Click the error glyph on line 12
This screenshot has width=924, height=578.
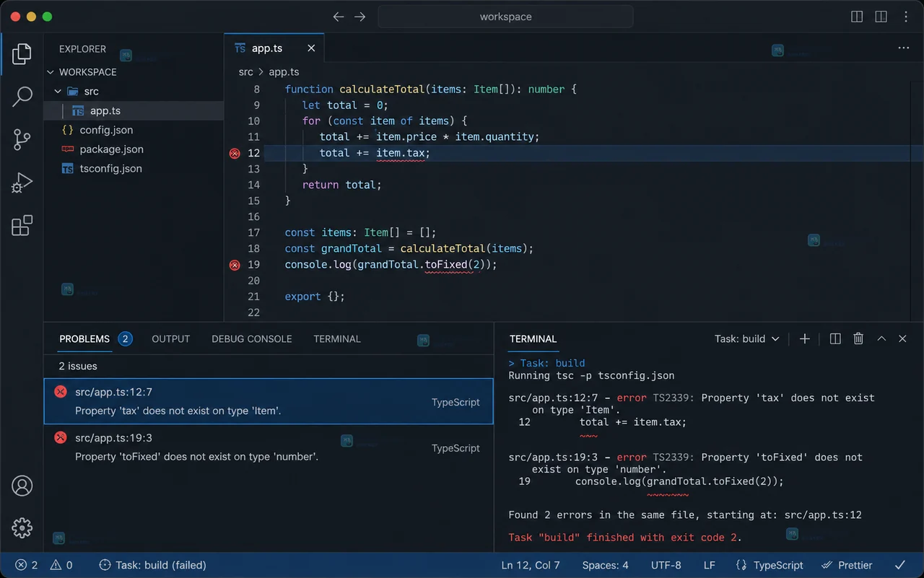(234, 153)
